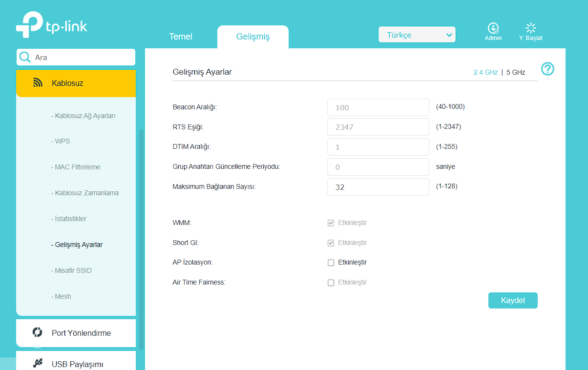Image resolution: width=588 pixels, height=370 pixels.
Task: Click the Beacon Aralığı label
Action: pos(194,107)
